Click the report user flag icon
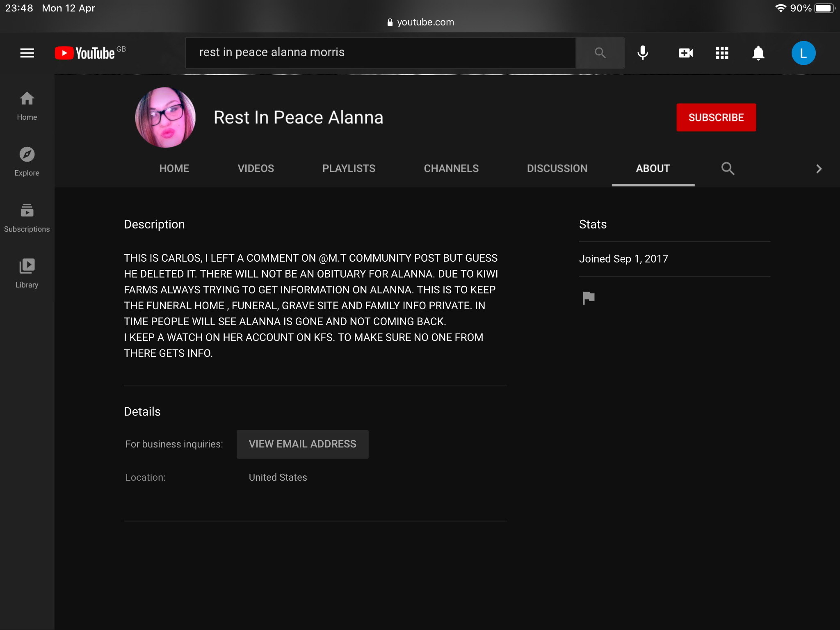840x630 pixels. (x=589, y=298)
